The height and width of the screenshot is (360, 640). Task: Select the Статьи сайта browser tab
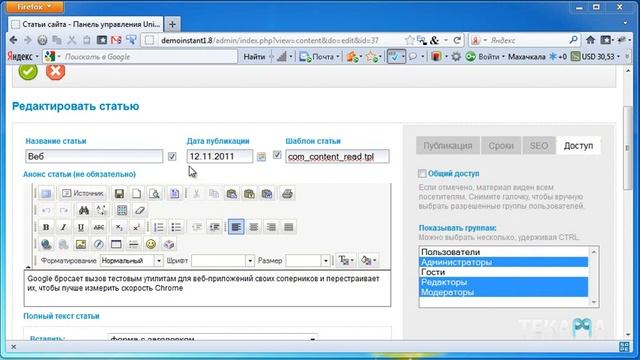[x=86, y=24]
